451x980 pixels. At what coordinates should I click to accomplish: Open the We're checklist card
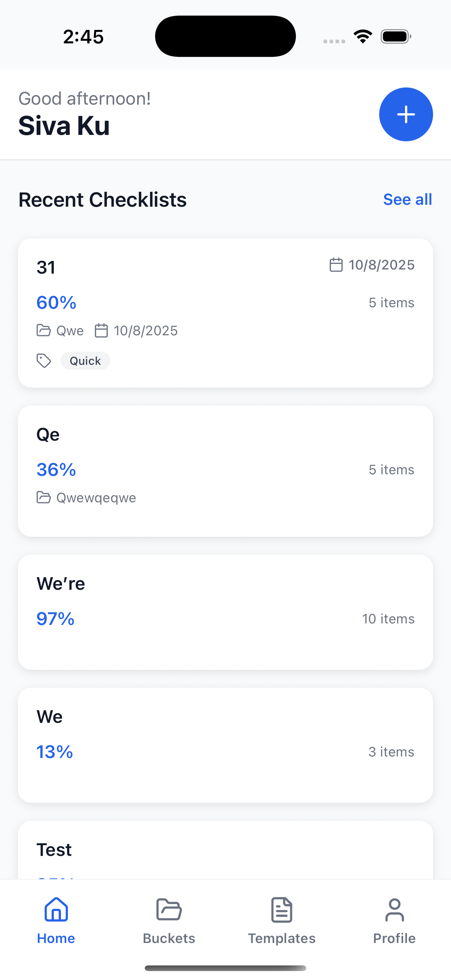(225, 612)
